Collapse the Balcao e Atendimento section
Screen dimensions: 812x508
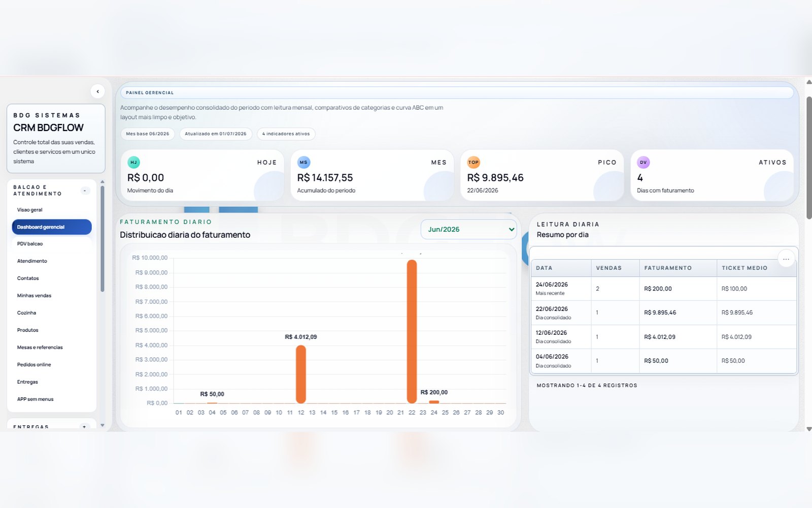click(85, 190)
